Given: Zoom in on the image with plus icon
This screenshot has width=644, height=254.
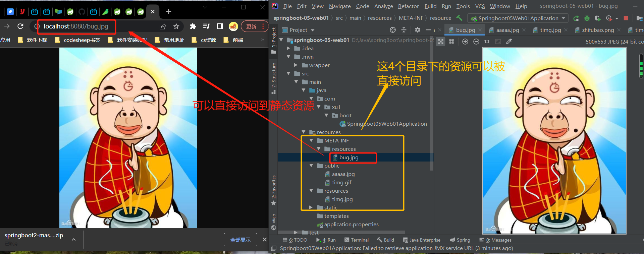Looking at the screenshot, I should [465, 42].
